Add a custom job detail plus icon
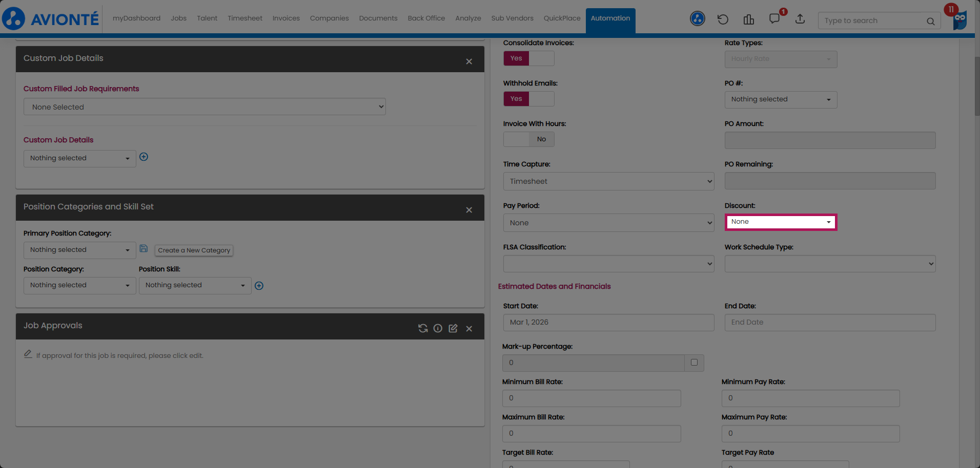 [x=144, y=157]
